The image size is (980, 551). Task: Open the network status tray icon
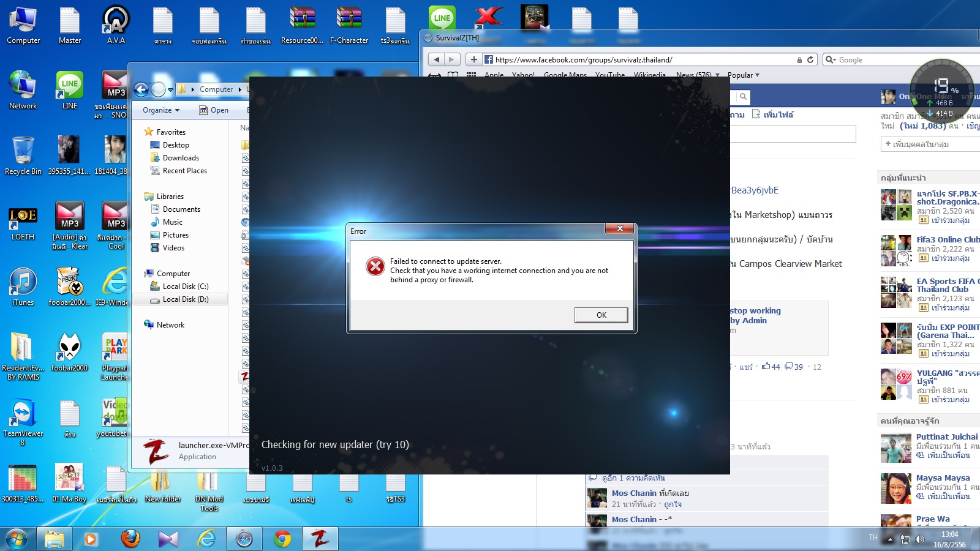(x=905, y=539)
